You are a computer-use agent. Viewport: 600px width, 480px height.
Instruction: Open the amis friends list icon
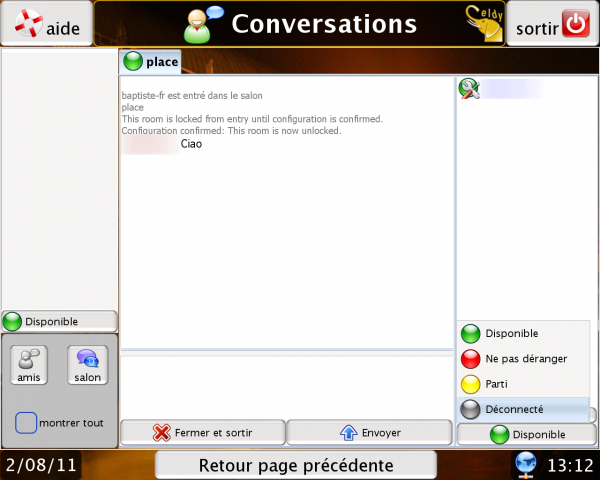[31, 365]
